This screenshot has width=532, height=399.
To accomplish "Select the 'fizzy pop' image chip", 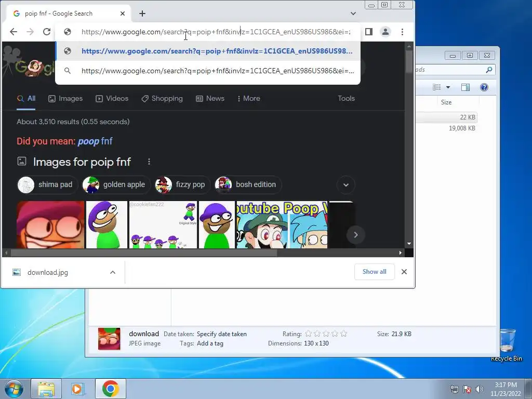I will [x=182, y=185].
